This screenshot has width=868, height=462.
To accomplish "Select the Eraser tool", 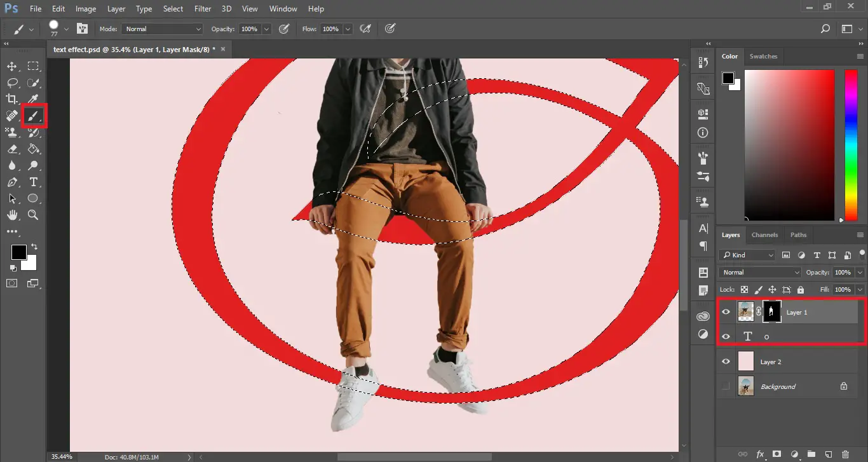I will pyautogui.click(x=11, y=149).
